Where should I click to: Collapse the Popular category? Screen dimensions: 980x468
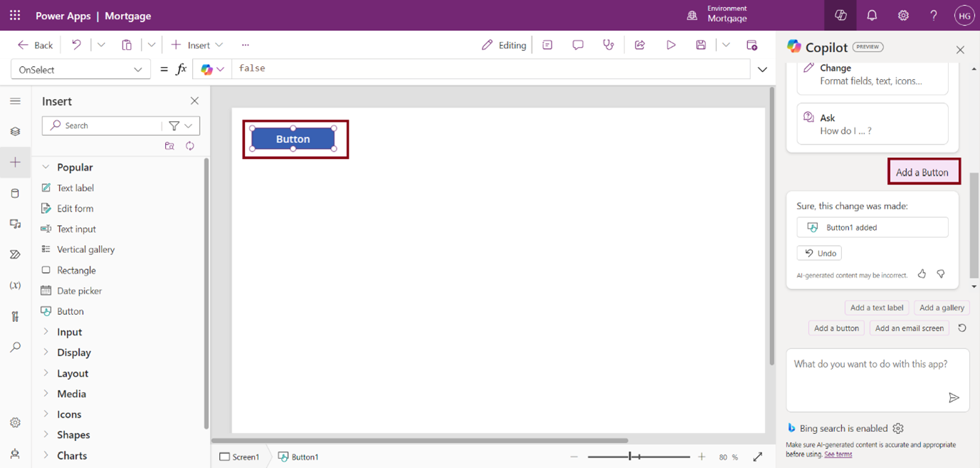pyautogui.click(x=46, y=167)
